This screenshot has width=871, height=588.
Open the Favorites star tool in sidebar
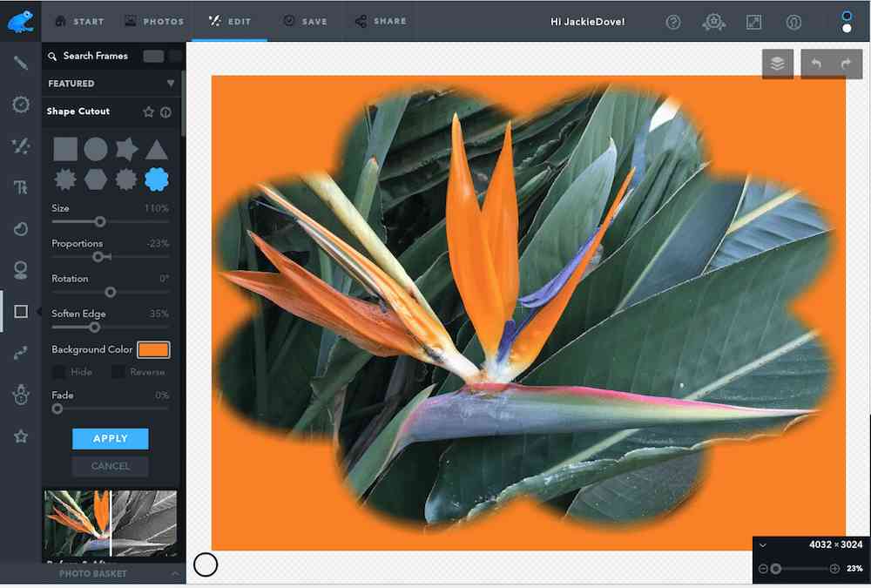(21, 436)
